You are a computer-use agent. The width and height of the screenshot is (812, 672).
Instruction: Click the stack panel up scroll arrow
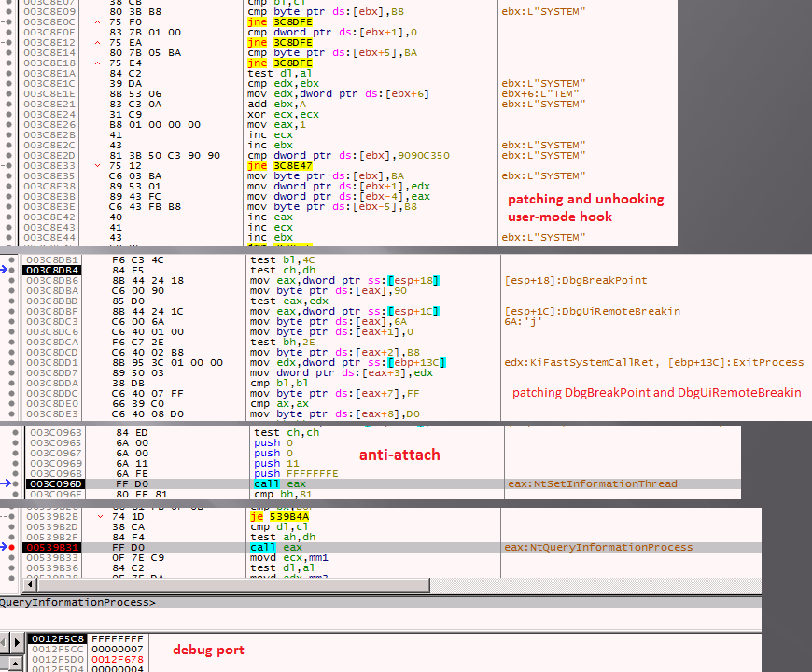click(16, 664)
